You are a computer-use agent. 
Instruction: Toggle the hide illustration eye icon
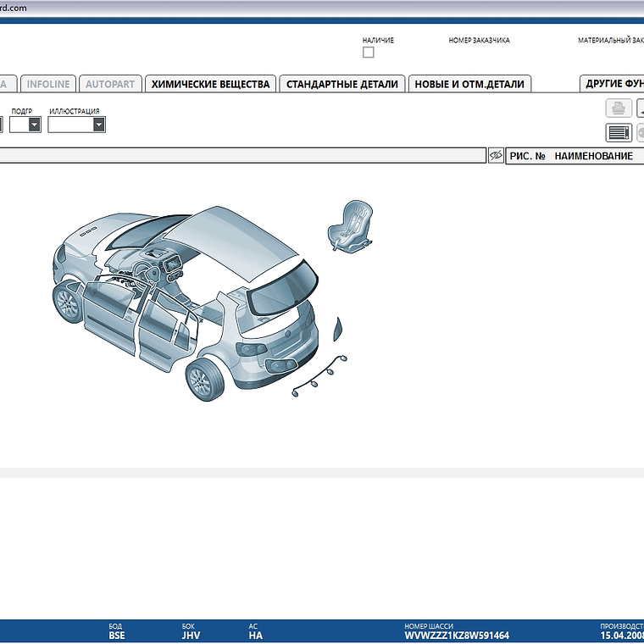pos(496,156)
